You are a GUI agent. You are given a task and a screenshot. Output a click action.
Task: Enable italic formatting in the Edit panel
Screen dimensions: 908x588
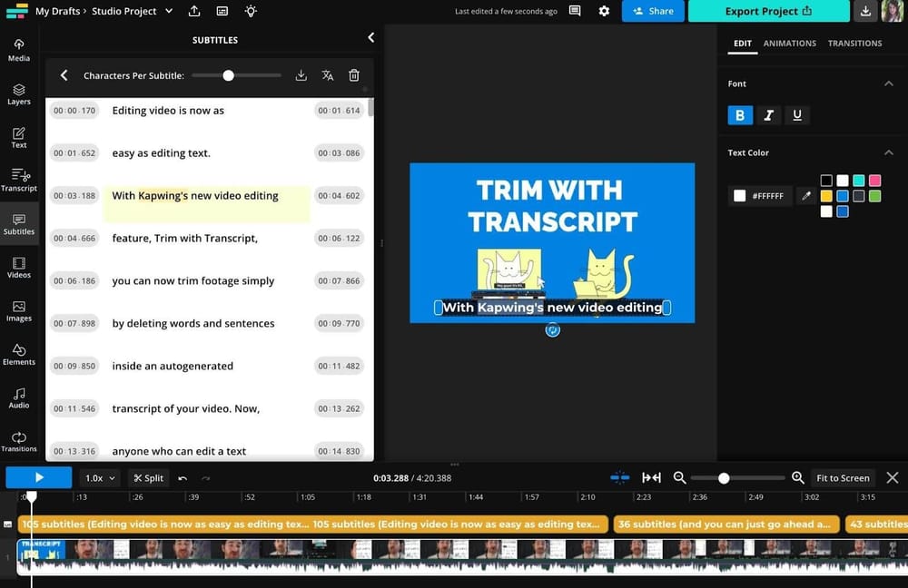tap(768, 115)
